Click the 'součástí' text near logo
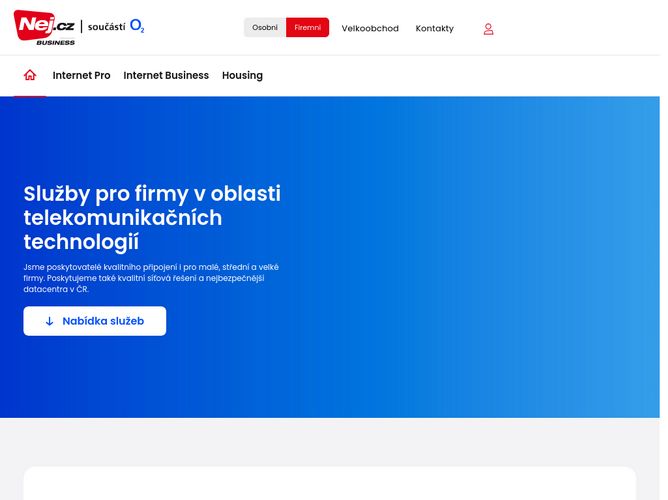668x500 pixels. tap(107, 27)
